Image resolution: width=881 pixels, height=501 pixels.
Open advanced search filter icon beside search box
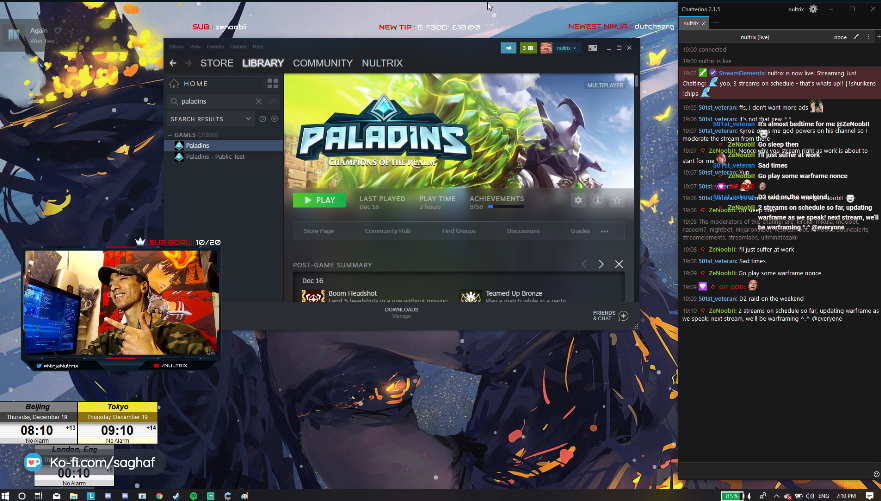[x=273, y=102]
